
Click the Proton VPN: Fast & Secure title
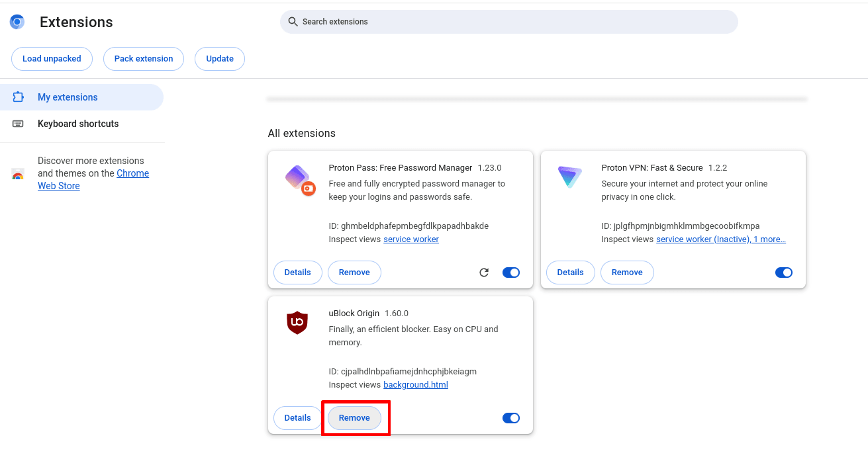(652, 168)
